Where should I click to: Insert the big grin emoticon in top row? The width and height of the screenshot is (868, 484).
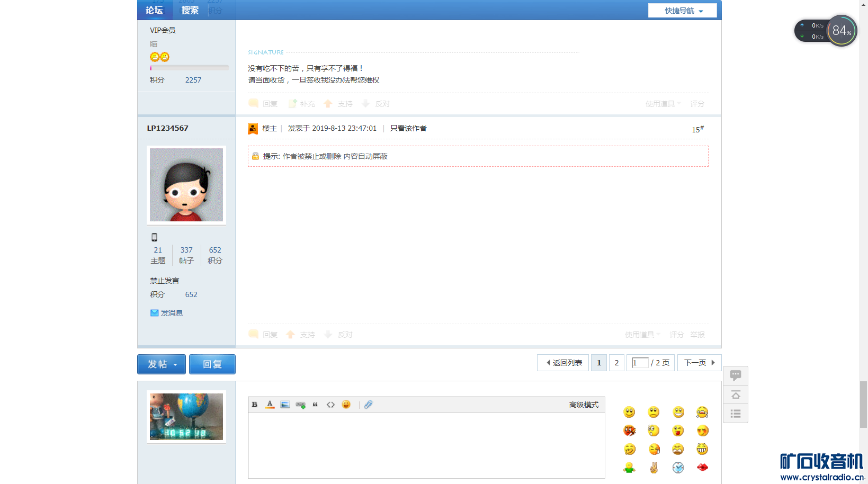click(678, 412)
